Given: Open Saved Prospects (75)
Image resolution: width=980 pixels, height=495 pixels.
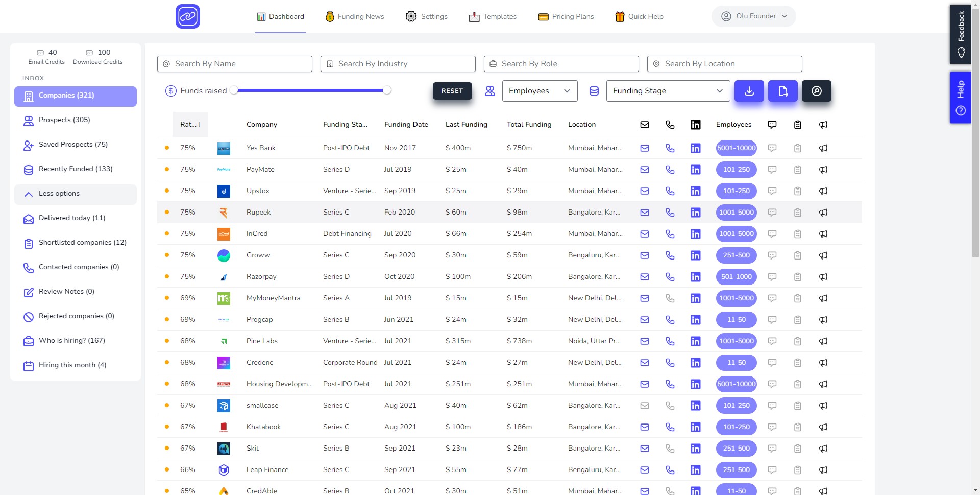Looking at the screenshot, I should 76,145.
